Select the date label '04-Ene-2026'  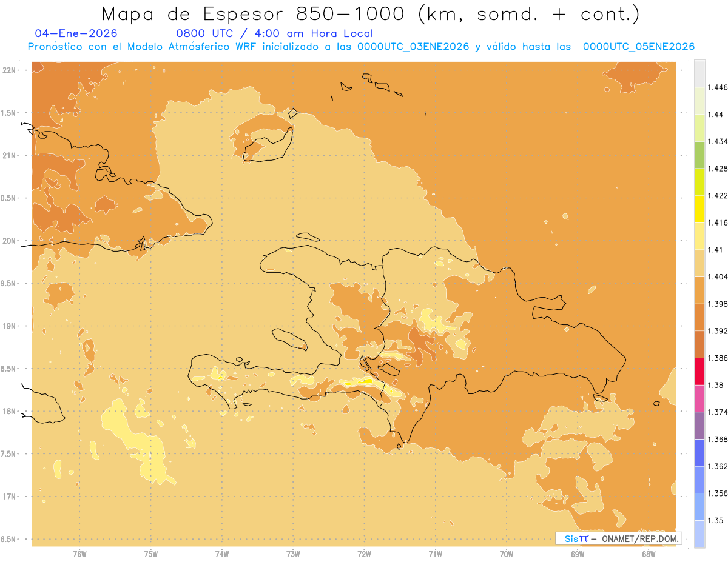click(76, 33)
